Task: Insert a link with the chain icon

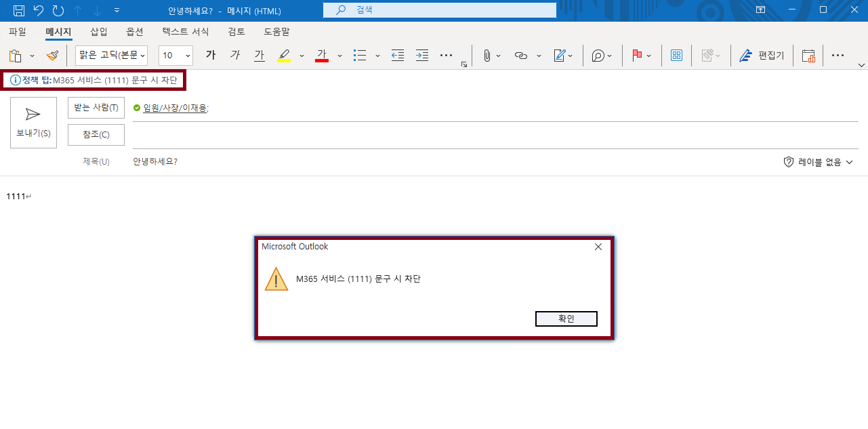Action: click(520, 56)
